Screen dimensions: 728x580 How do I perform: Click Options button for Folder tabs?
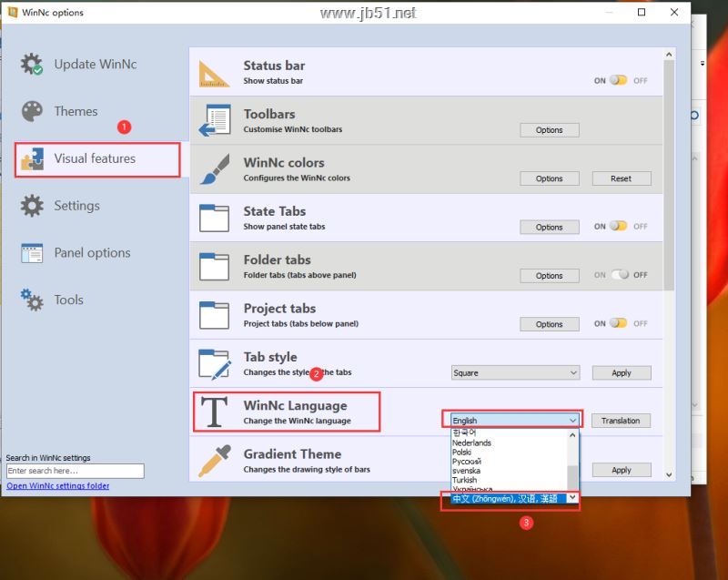(x=550, y=275)
